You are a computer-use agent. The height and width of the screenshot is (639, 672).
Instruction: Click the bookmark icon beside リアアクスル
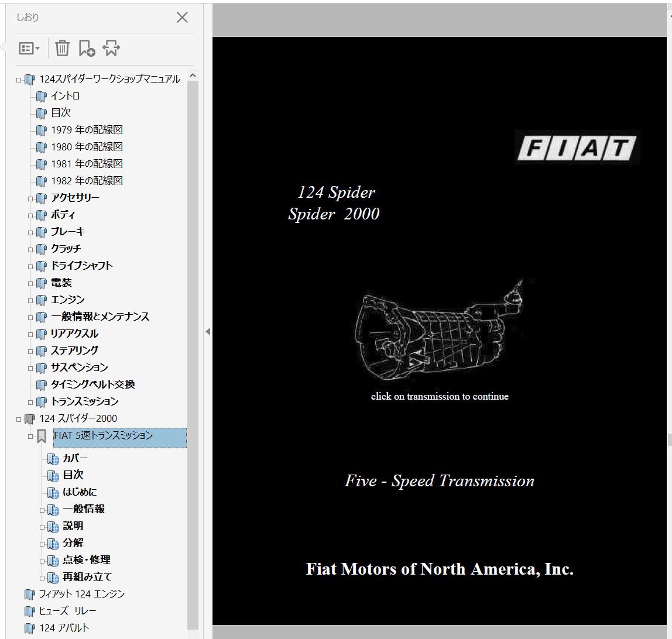tap(41, 334)
